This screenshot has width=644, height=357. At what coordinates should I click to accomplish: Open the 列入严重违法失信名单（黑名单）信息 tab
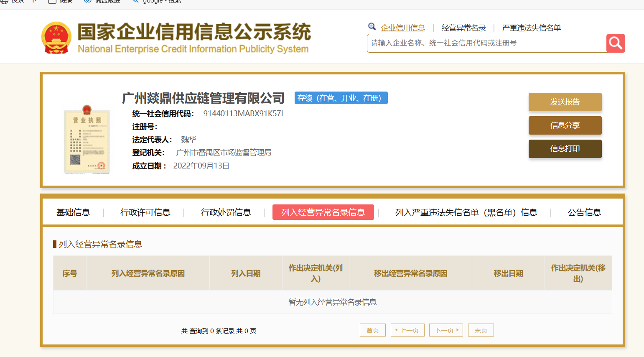point(466,212)
